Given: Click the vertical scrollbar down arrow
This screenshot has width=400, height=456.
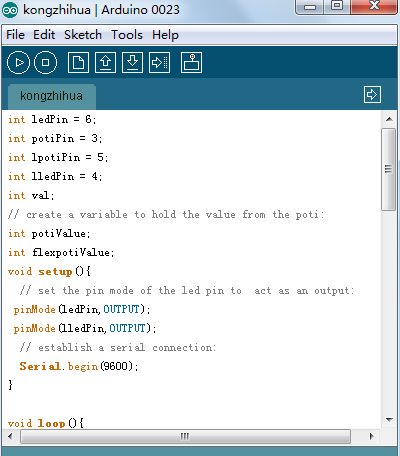Looking at the screenshot, I should (x=389, y=420).
